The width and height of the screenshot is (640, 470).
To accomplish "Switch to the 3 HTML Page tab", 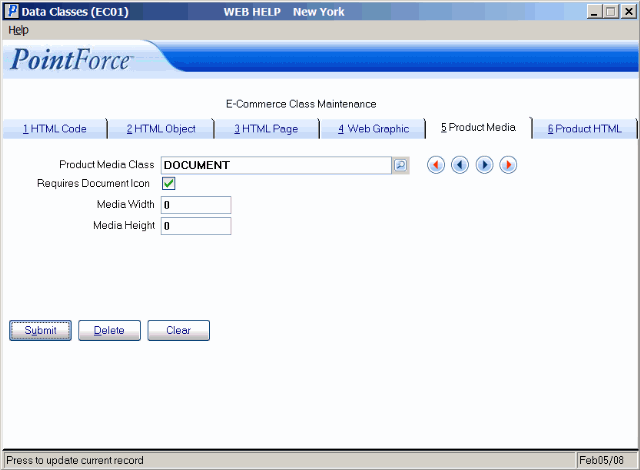I will pyautogui.click(x=266, y=129).
